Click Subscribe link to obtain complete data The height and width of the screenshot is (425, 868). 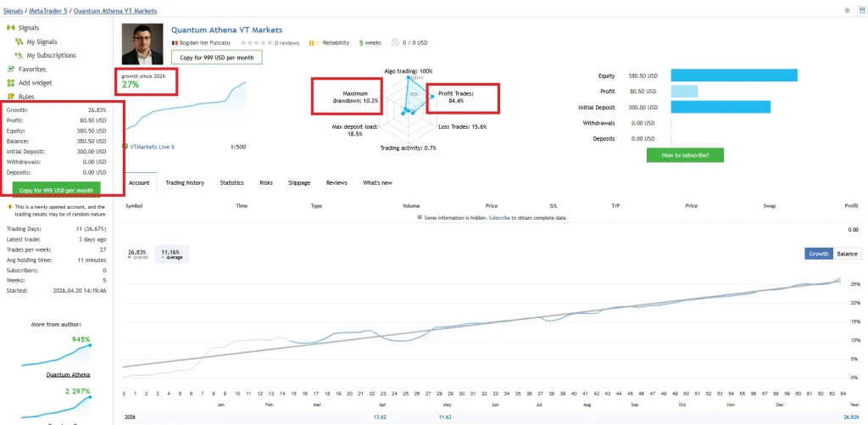(x=498, y=218)
